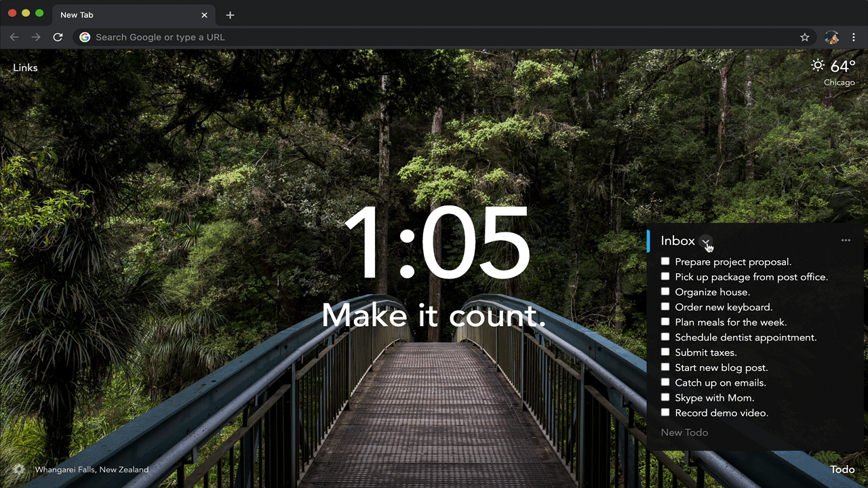868x488 pixels.
Task: Open the Links menu
Action: tap(25, 68)
